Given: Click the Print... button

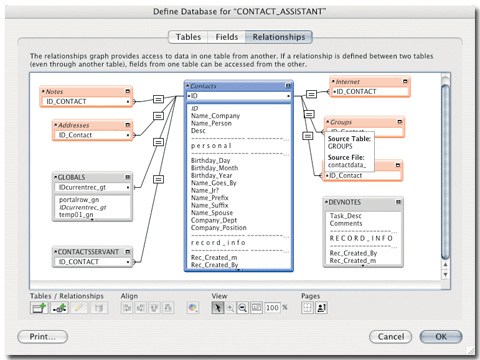Looking at the screenshot, I should pos(43,337).
